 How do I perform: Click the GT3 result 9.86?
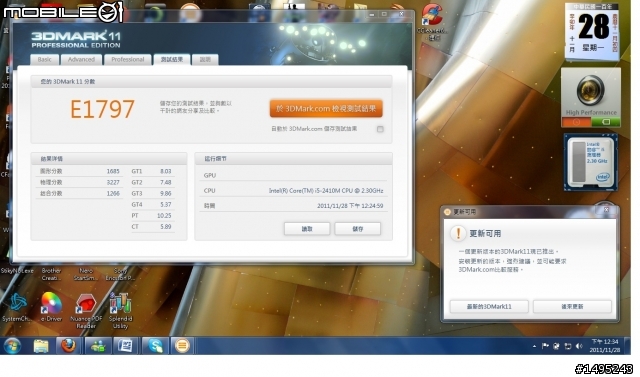tap(166, 193)
